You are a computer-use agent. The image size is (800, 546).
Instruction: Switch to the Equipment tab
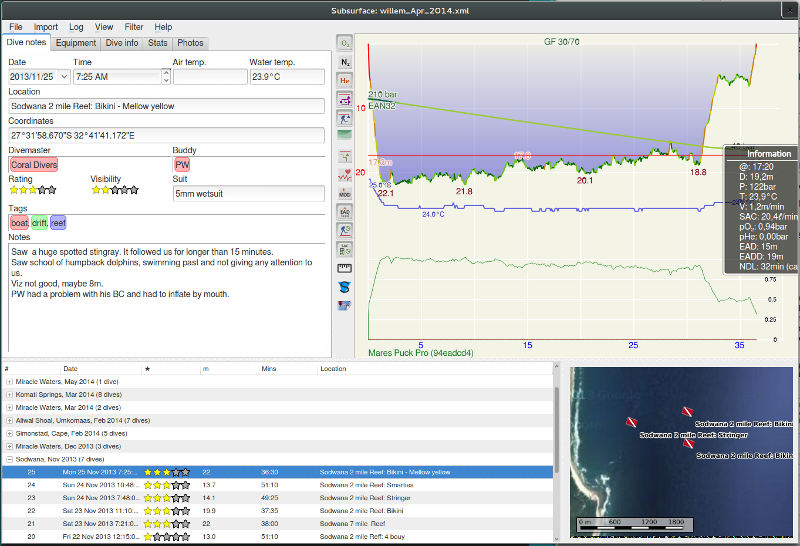pos(76,43)
